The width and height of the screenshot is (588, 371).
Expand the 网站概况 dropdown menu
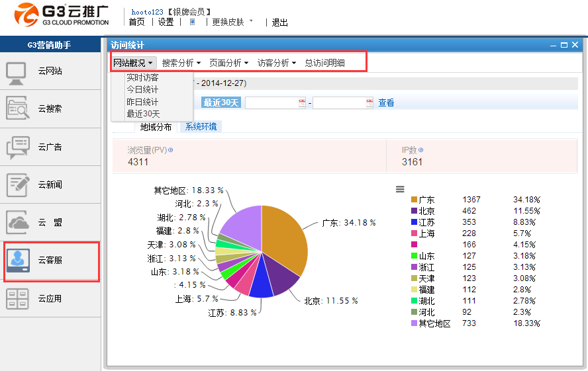(x=132, y=63)
